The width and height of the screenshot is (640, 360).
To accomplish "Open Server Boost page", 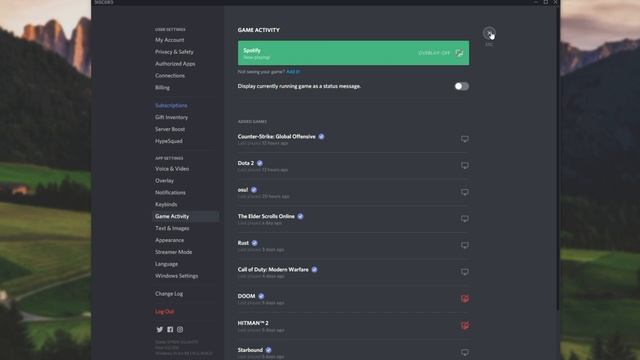I will (x=170, y=129).
